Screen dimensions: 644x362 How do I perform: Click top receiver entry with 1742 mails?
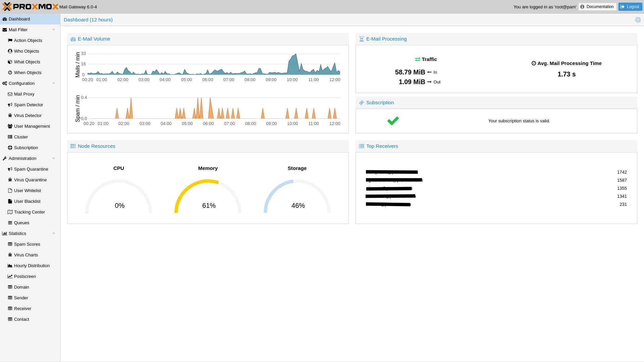coord(392,172)
